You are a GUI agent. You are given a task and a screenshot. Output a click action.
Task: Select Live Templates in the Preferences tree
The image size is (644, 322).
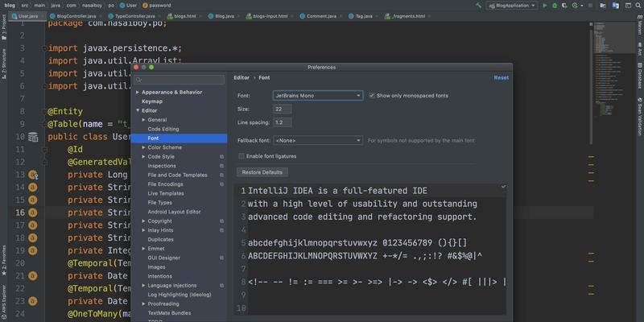[x=166, y=193]
